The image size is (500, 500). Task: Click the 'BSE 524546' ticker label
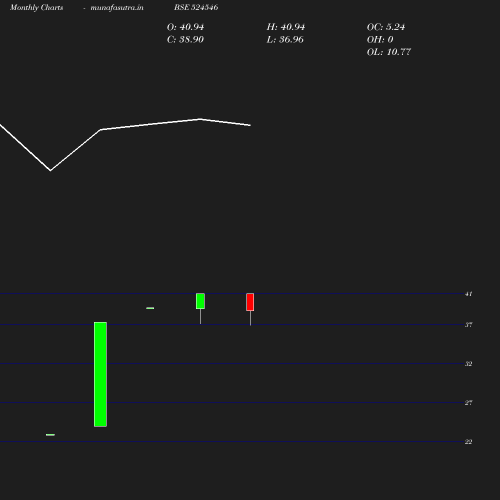coord(196,7)
